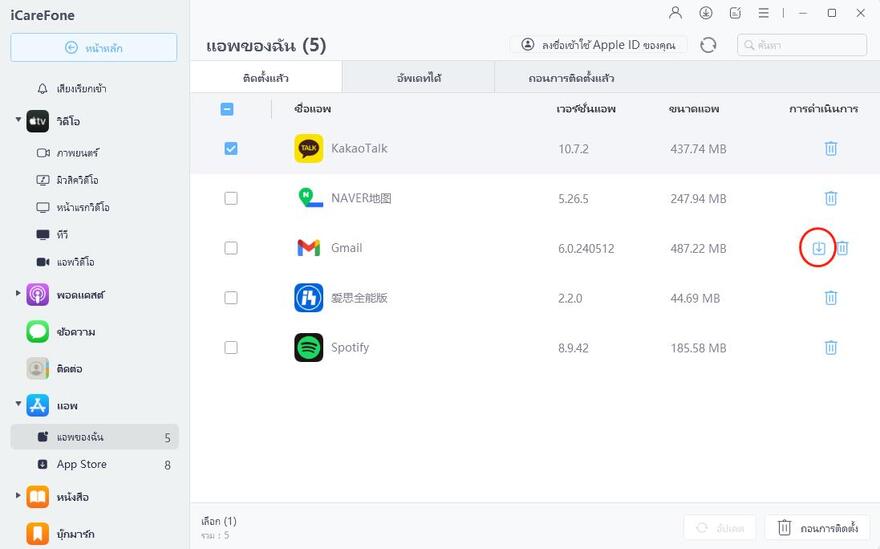Open Movies in the sidebar

tap(68, 153)
